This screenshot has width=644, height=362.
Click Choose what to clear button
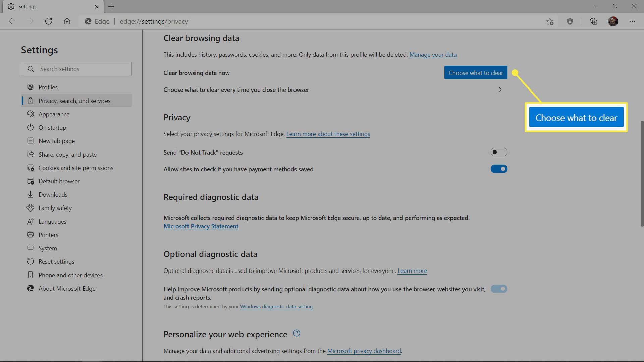(476, 72)
